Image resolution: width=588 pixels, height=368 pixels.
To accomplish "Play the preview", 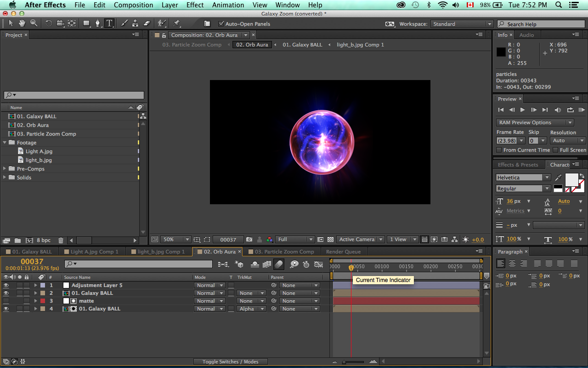I will point(523,110).
